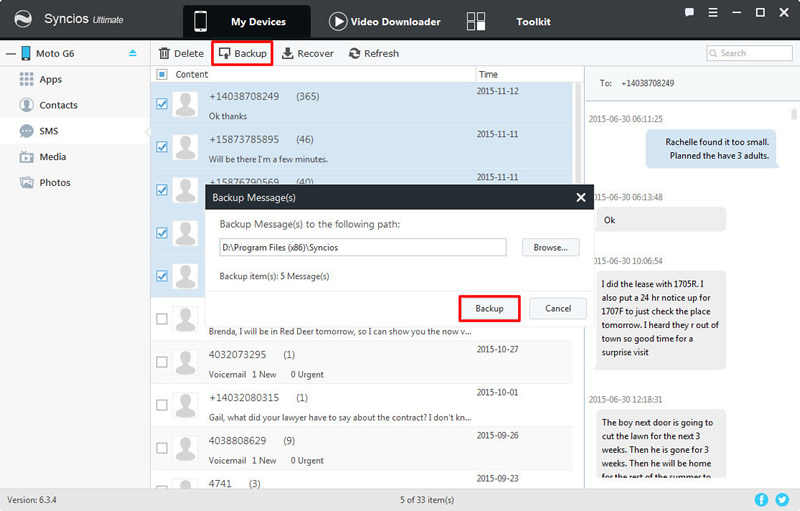
Task: Open the Media section
Action: pyautogui.click(x=75, y=157)
